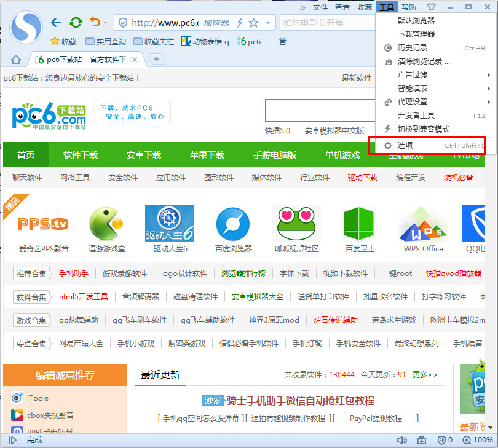
Task: Click the 100% zoom level control
Action: pos(478,440)
